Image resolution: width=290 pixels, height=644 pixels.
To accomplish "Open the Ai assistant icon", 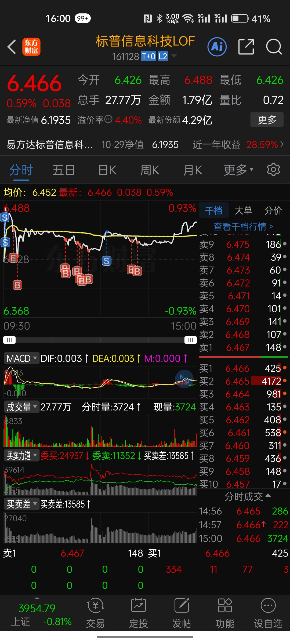I will tap(217, 47).
